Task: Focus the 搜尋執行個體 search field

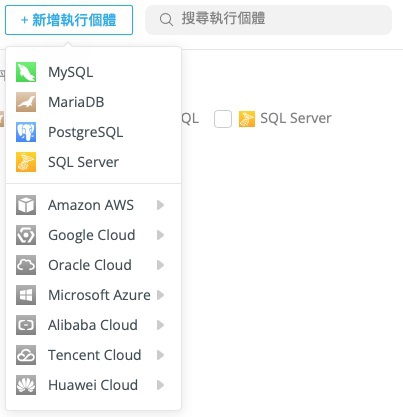Action: 269,20
